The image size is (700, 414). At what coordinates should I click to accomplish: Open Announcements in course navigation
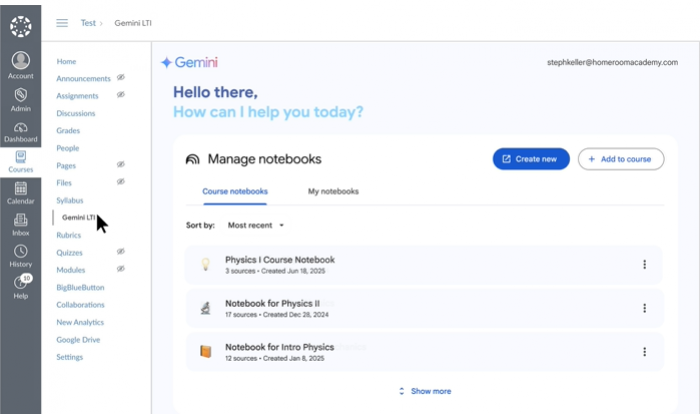point(83,79)
